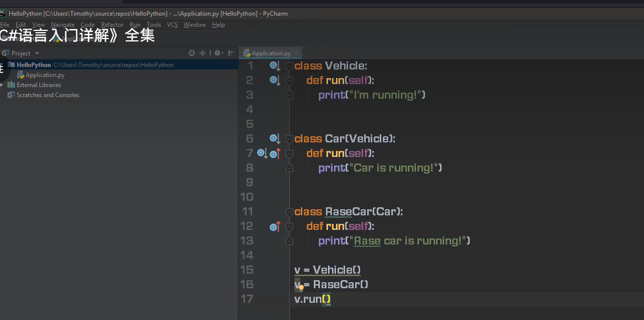Click the string "I'm running!" on line 3
644x320 pixels.
pyautogui.click(x=387, y=95)
